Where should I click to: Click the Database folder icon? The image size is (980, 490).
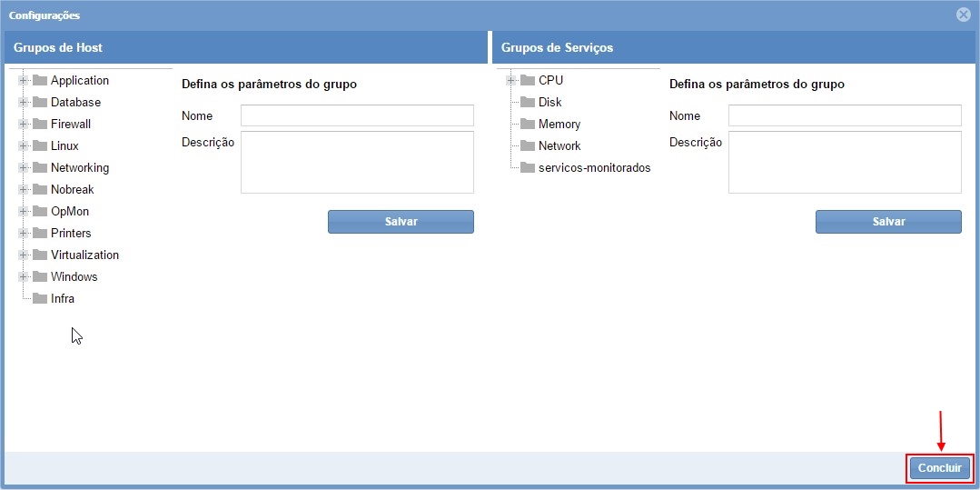tap(40, 102)
